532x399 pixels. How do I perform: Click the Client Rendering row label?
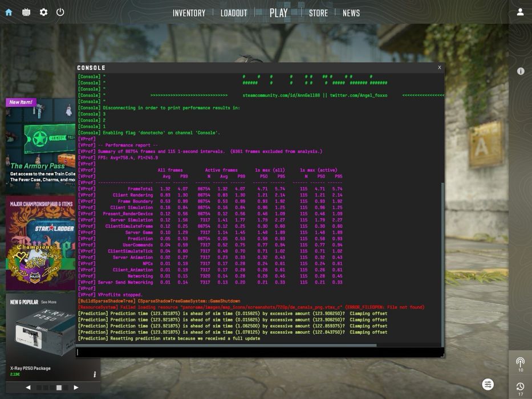pos(133,195)
